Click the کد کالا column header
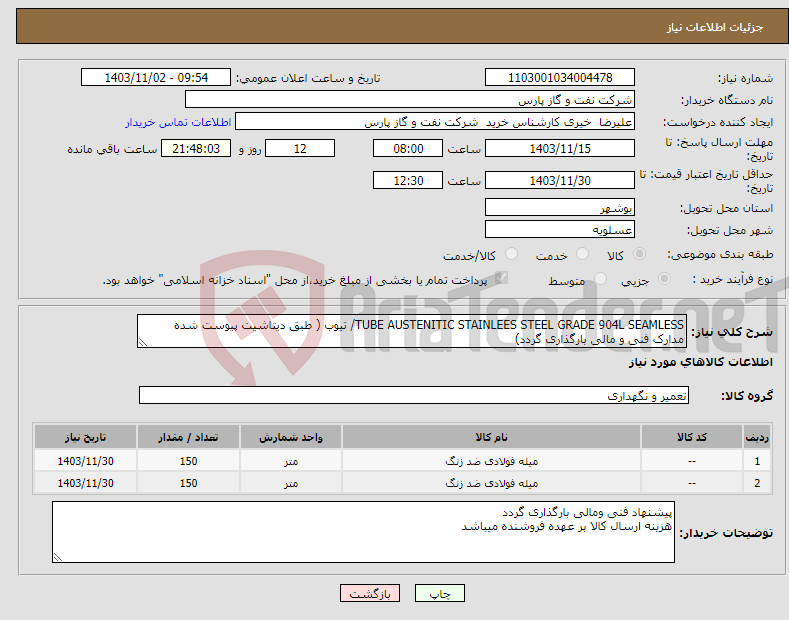 (x=692, y=437)
